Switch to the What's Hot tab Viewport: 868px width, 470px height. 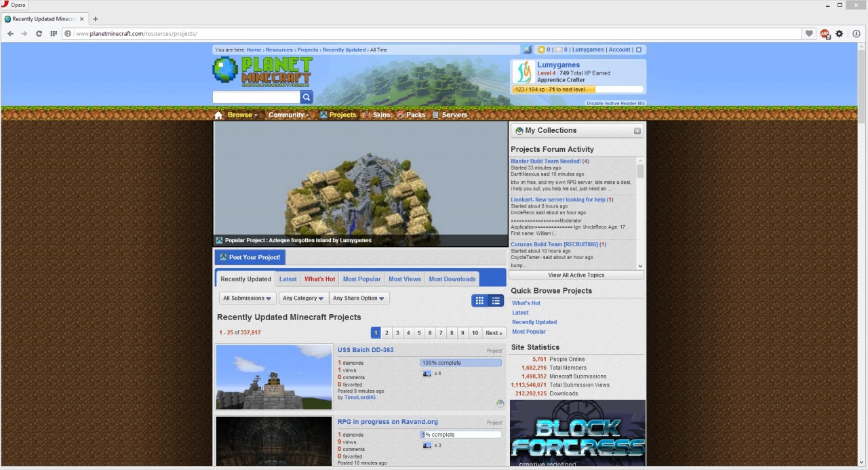click(319, 278)
